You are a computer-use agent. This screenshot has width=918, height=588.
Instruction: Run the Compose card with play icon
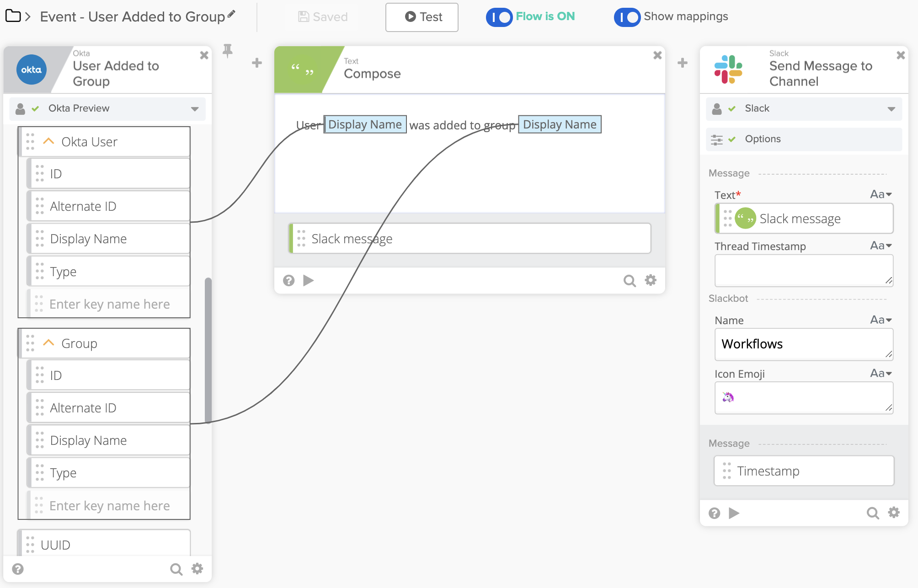[309, 280]
